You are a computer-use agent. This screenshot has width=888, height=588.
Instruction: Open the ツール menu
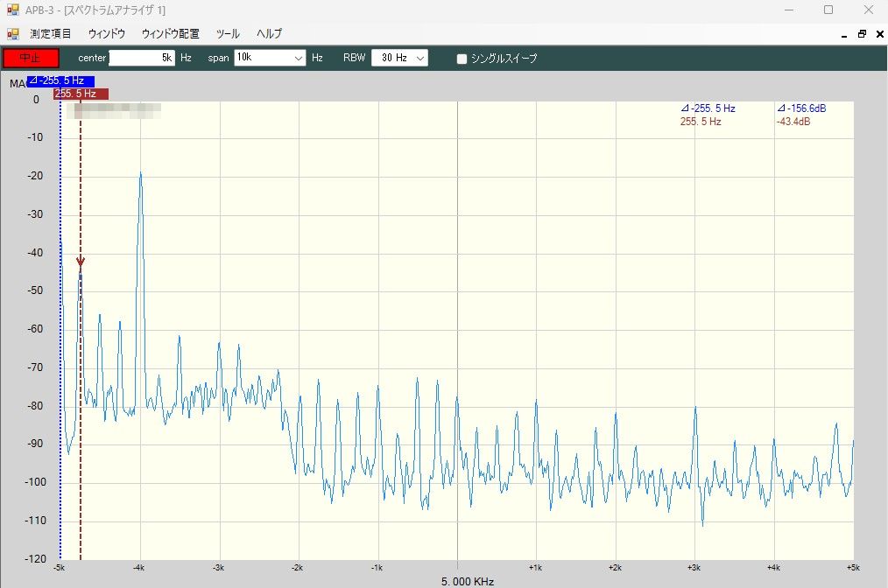[228, 34]
